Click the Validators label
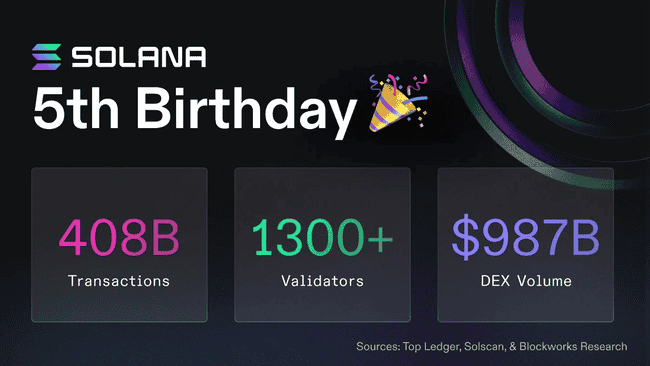650x366 pixels. (323, 281)
